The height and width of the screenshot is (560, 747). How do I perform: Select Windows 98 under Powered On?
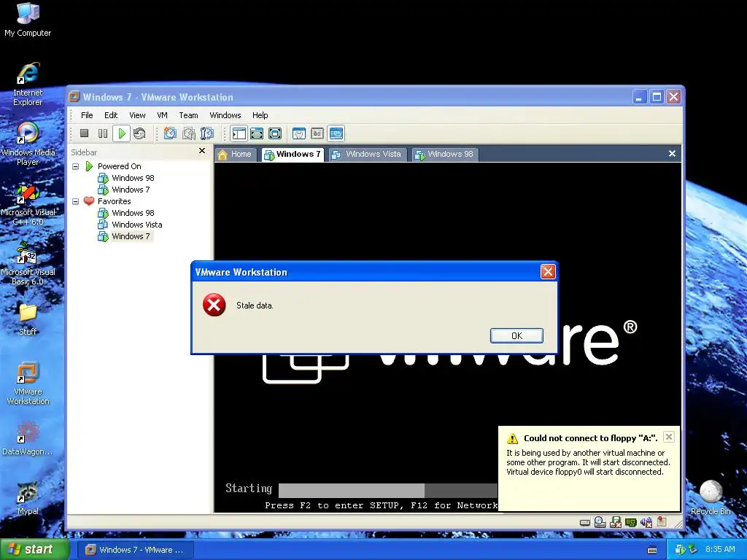[x=133, y=178]
